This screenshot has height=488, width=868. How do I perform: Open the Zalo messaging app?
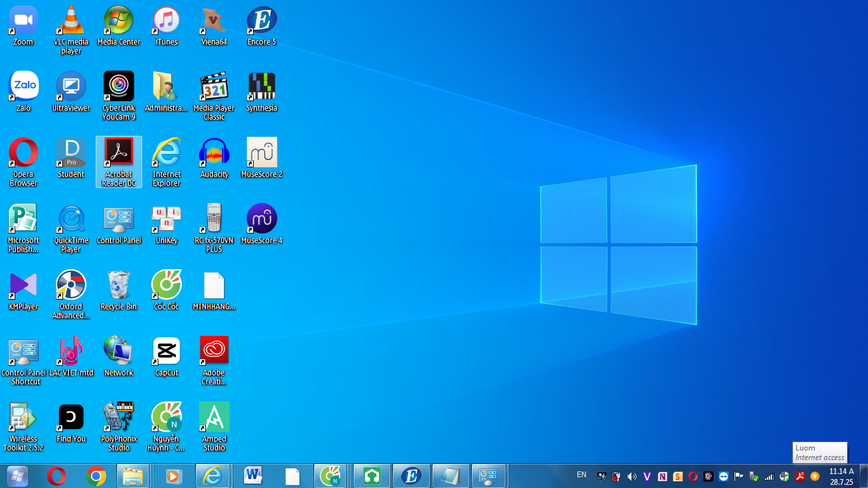[23, 85]
